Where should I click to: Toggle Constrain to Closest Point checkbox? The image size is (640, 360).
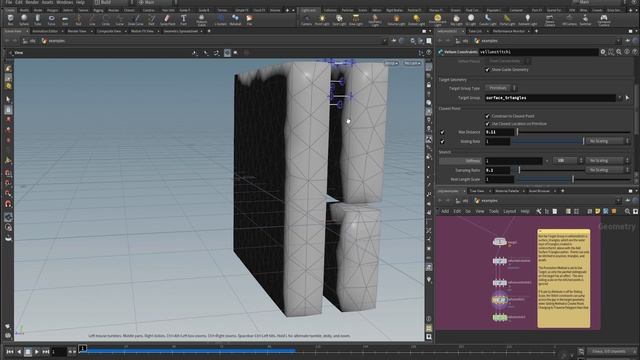tap(487, 116)
